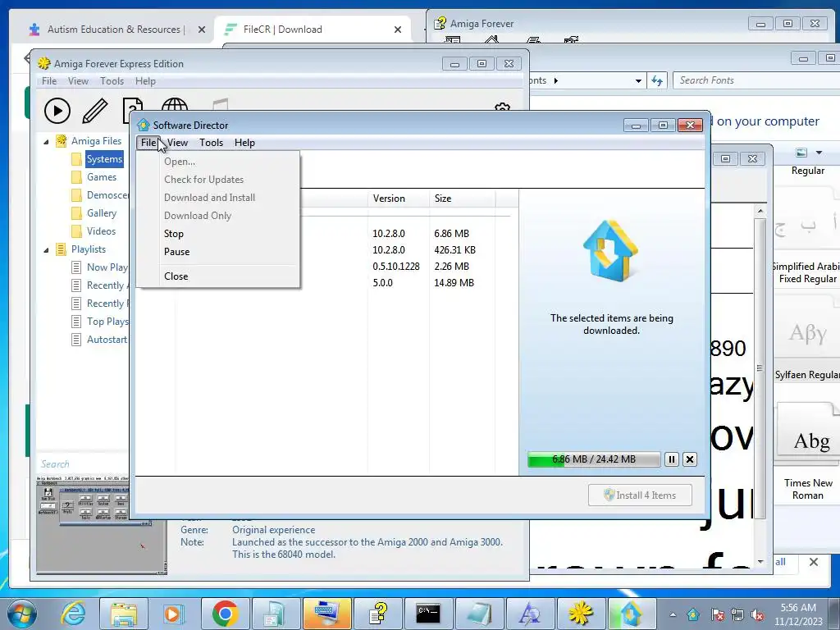Click the taskbar clock showing 5:56 AM

pyautogui.click(x=798, y=614)
